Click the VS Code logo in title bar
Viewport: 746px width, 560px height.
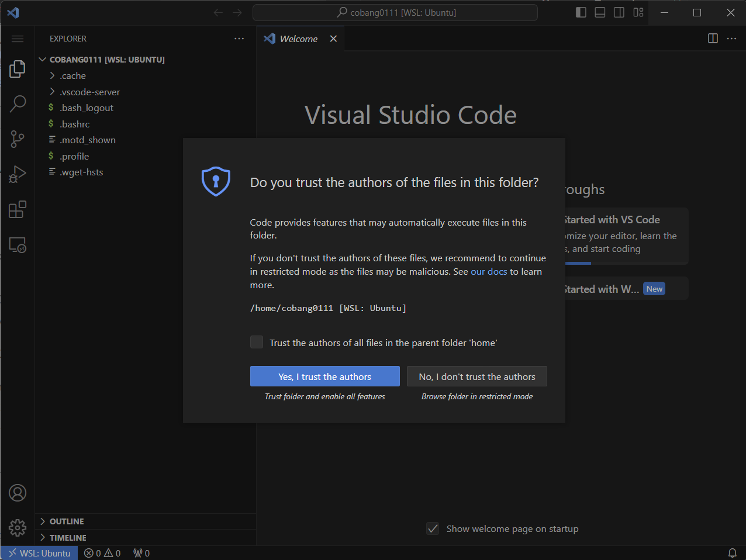pos(13,12)
